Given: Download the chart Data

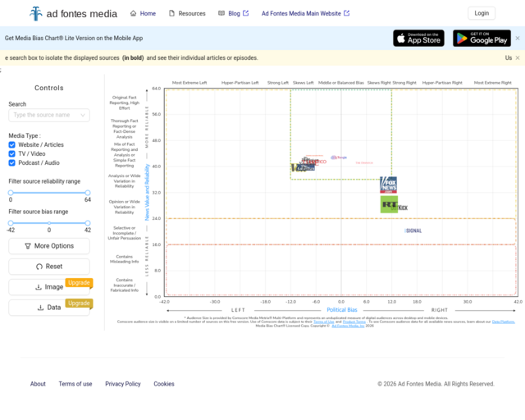Looking at the screenshot, I should pos(49,308).
